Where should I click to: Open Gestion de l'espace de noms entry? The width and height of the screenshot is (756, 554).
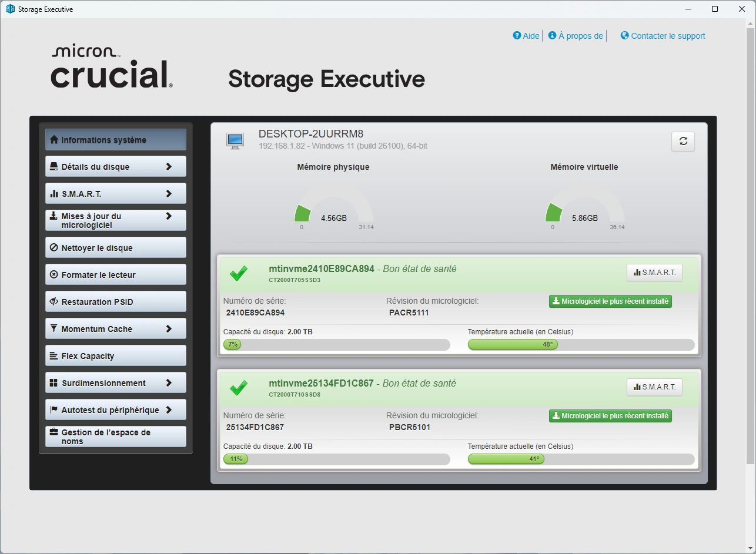[x=116, y=437]
